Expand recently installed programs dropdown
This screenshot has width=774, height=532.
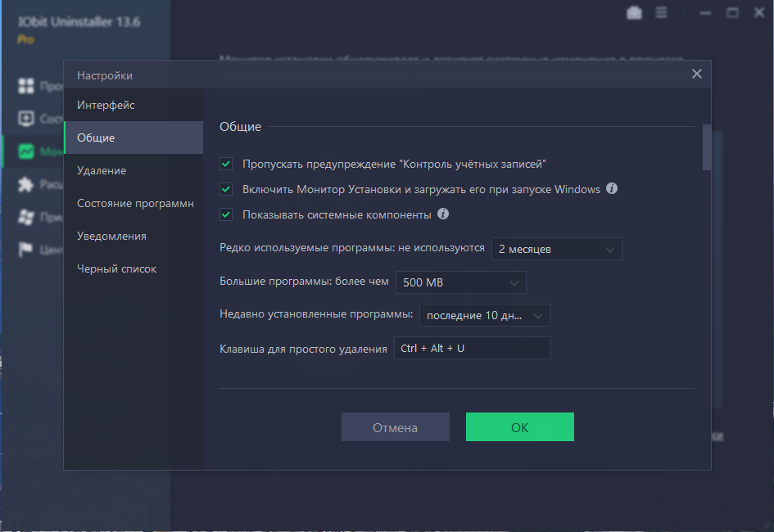485,315
